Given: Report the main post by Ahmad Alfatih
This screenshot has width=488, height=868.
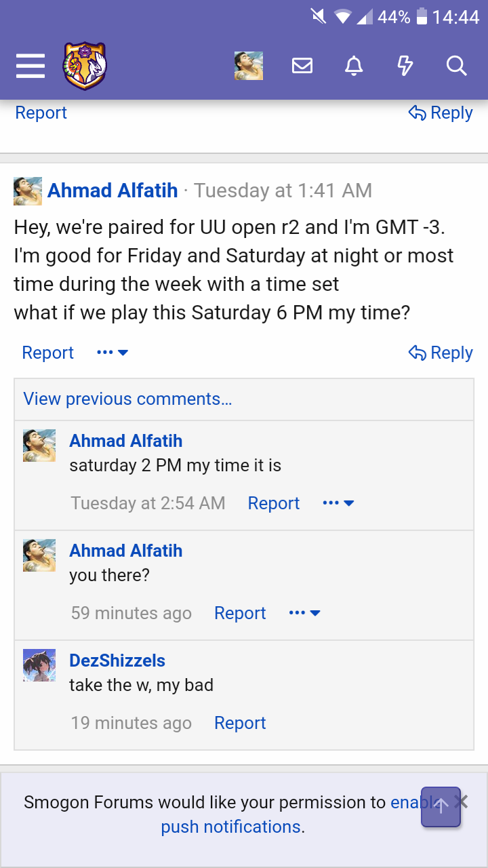Looking at the screenshot, I should coord(48,353).
